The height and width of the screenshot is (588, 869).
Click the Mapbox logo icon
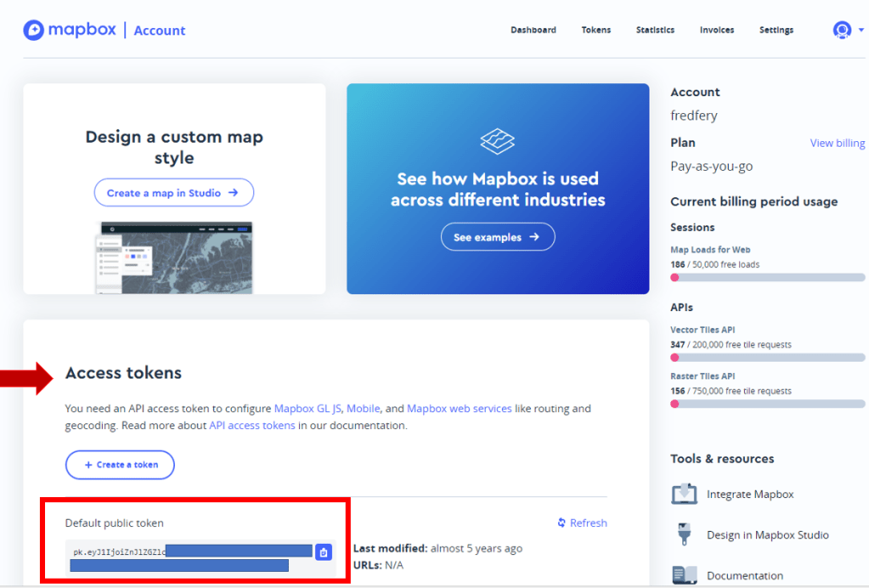pos(34,30)
